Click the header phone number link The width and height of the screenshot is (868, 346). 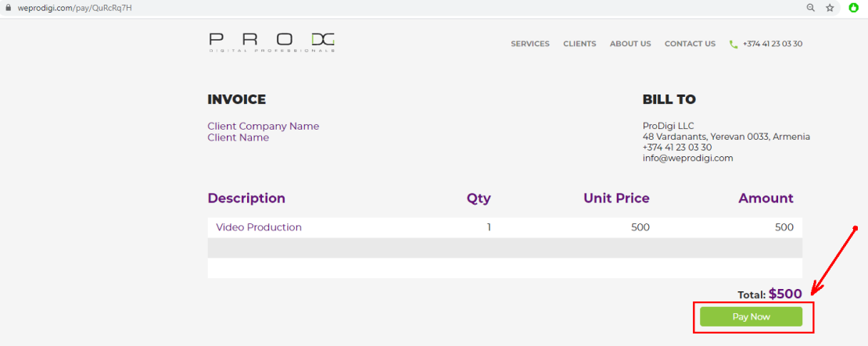[773, 44]
